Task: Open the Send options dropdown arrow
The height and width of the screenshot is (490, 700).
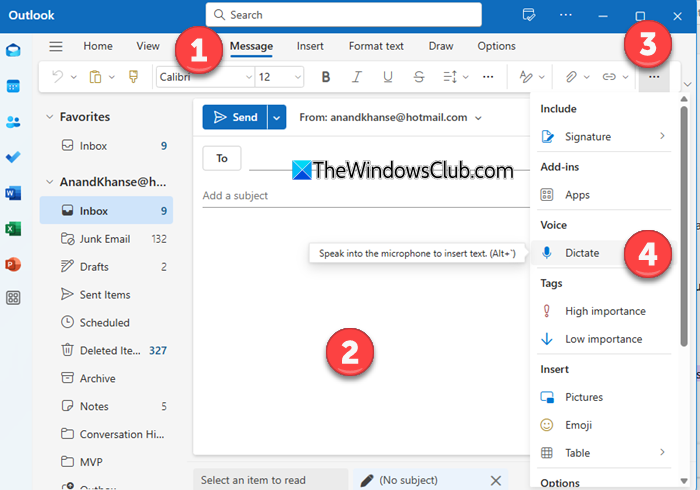Action: 277,117
